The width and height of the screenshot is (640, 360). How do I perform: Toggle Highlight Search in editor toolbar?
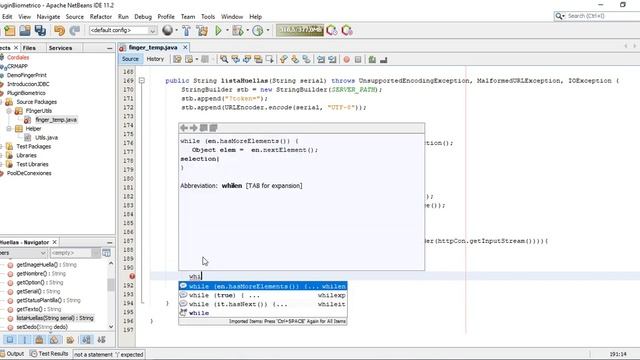pyautogui.click(x=258, y=60)
